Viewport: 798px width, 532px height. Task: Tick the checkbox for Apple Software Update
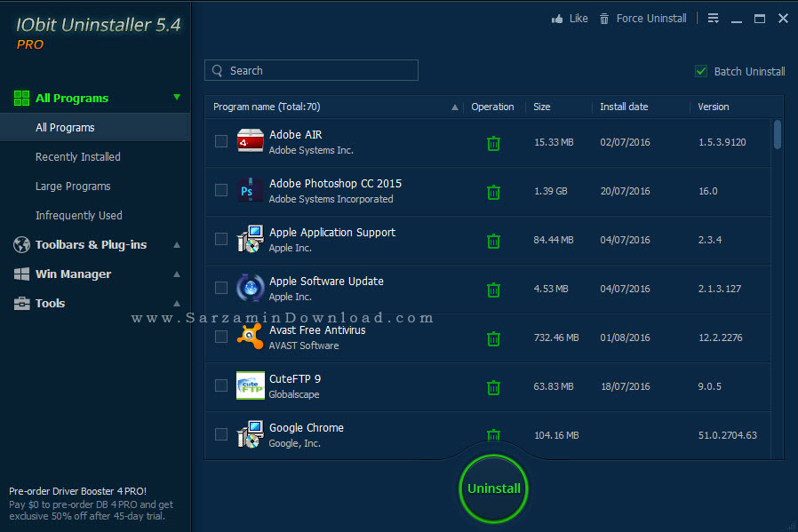(x=221, y=288)
